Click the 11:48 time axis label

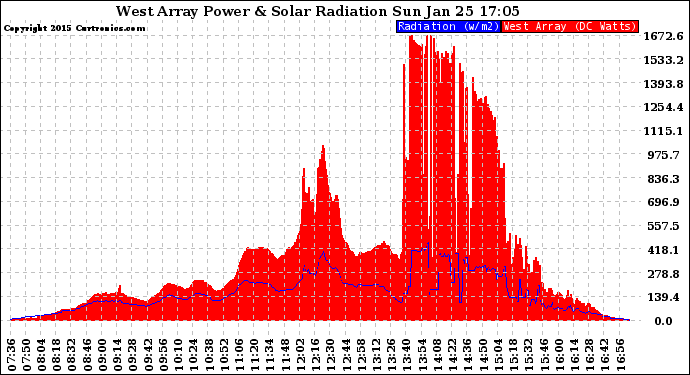(x=285, y=355)
